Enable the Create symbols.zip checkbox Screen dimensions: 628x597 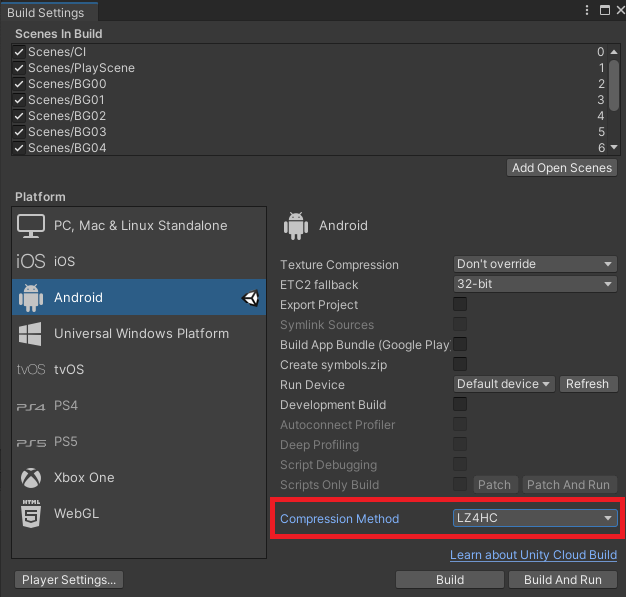[460, 364]
